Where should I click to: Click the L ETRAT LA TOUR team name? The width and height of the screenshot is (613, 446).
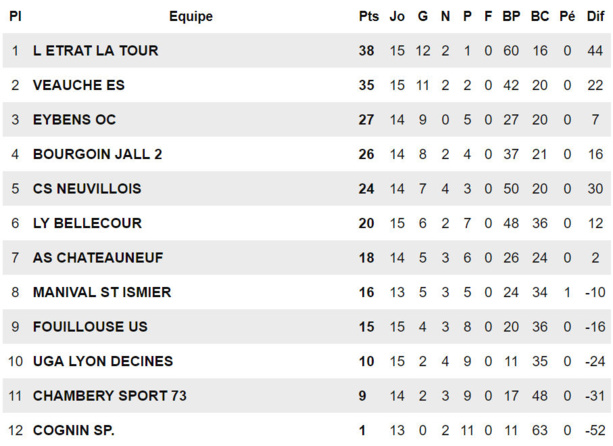click(95, 51)
